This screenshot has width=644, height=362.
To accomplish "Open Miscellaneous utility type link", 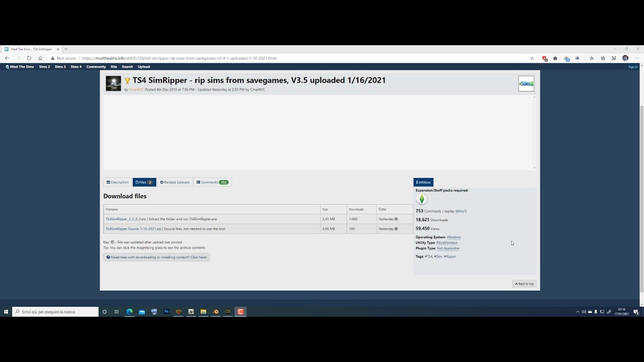I will [447, 243].
